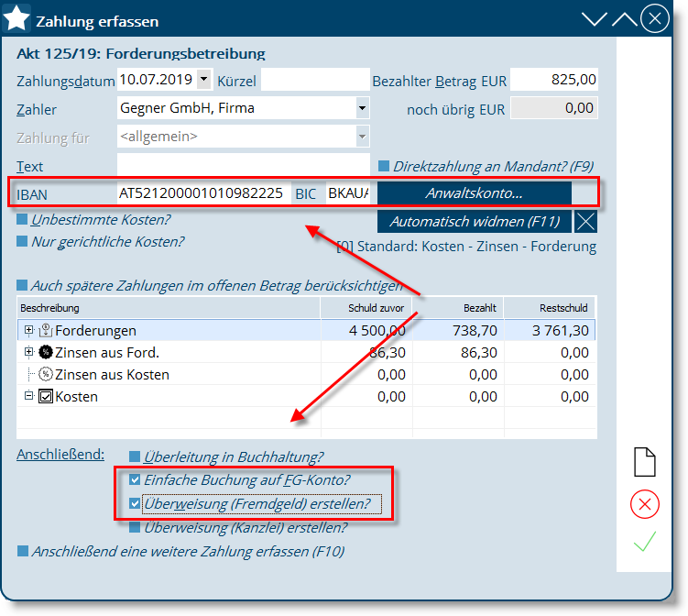Image resolution: width=688 pixels, height=616 pixels.
Task: Open the Zahlung für dropdown
Action: point(362,137)
